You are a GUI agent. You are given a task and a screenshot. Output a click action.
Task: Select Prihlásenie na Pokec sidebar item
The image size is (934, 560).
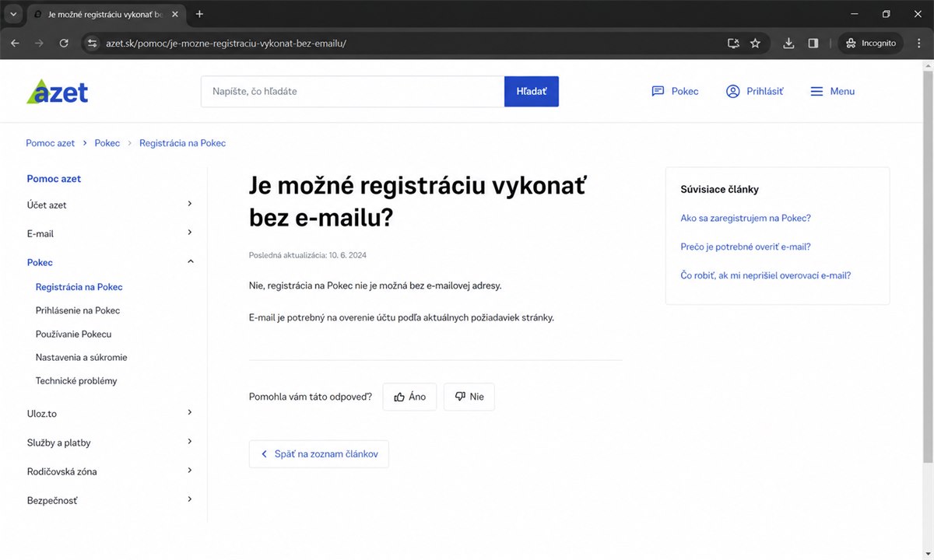pyautogui.click(x=78, y=310)
